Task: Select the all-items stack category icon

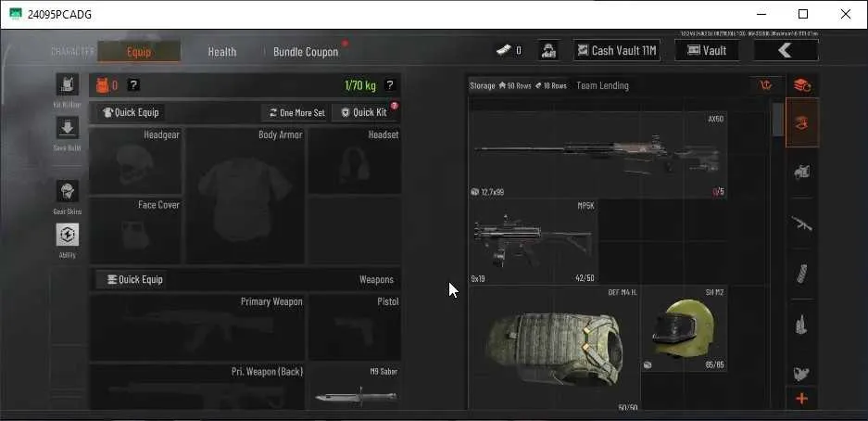Action: pyautogui.click(x=802, y=85)
